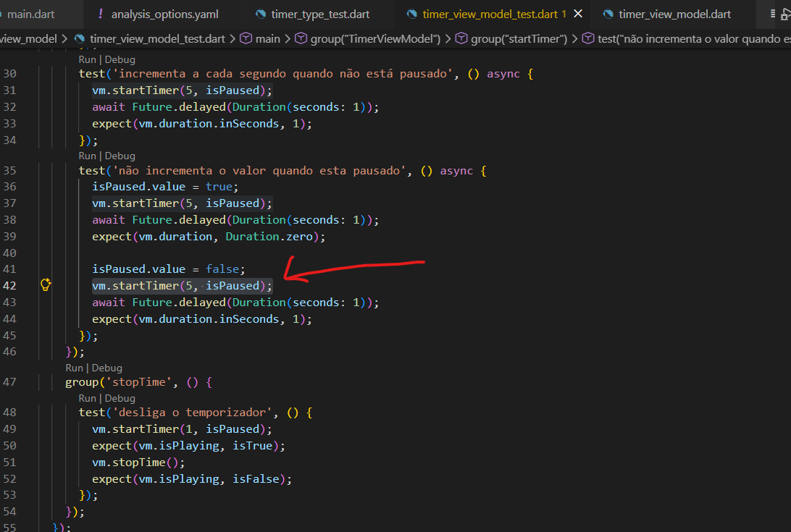Click 'isPaused.value = false;' on line 41
This screenshot has width=791, height=532.
click(x=169, y=269)
